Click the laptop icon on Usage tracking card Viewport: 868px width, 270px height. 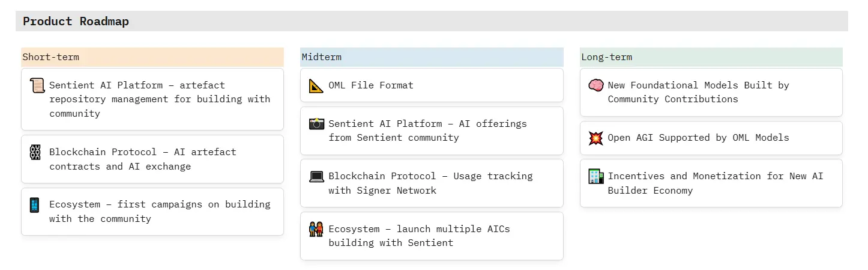[x=316, y=177]
